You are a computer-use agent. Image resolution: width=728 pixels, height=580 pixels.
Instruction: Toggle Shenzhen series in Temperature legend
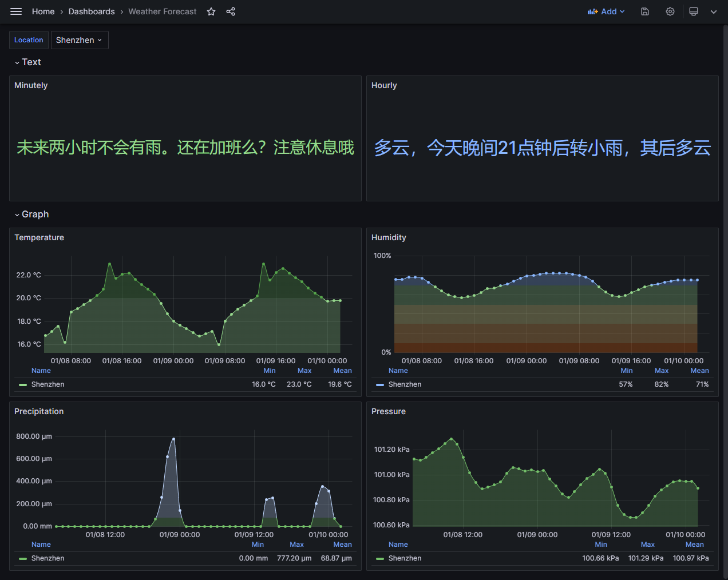48,384
